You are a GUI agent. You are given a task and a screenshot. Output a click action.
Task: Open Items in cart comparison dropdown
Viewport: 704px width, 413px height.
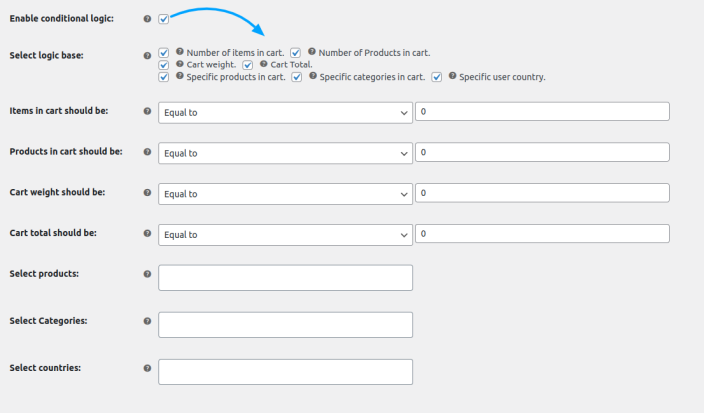pos(285,112)
